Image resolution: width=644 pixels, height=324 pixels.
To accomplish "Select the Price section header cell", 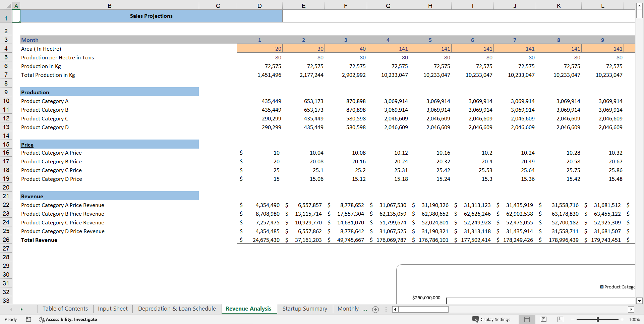I will pyautogui.click(x=109, y=145).
